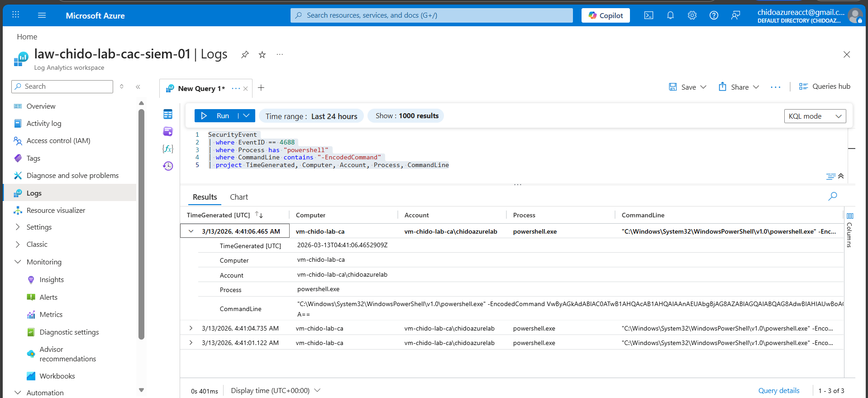Open the Run button dropdown arrow

246,115
